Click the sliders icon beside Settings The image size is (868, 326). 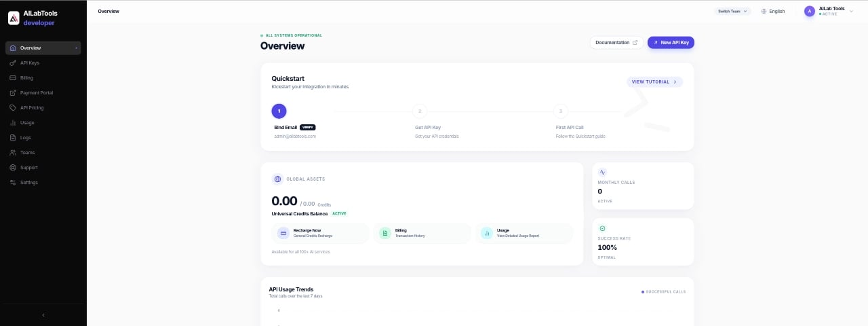[x=13, y=182]
